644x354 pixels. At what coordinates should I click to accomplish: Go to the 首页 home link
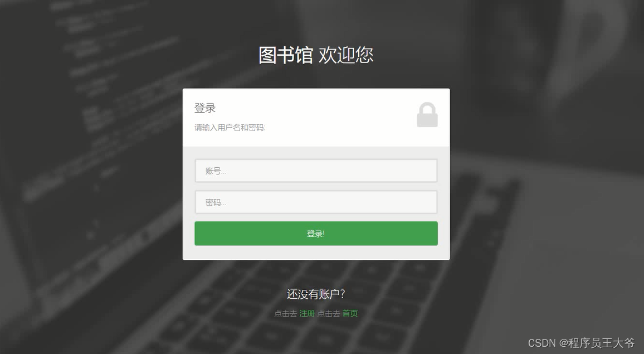(350, 314)
